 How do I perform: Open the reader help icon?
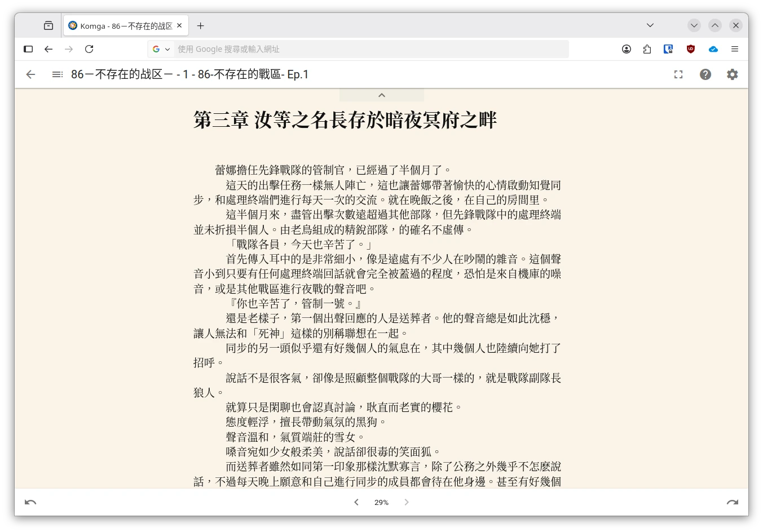pyautogui.click(x=705, y=74)
